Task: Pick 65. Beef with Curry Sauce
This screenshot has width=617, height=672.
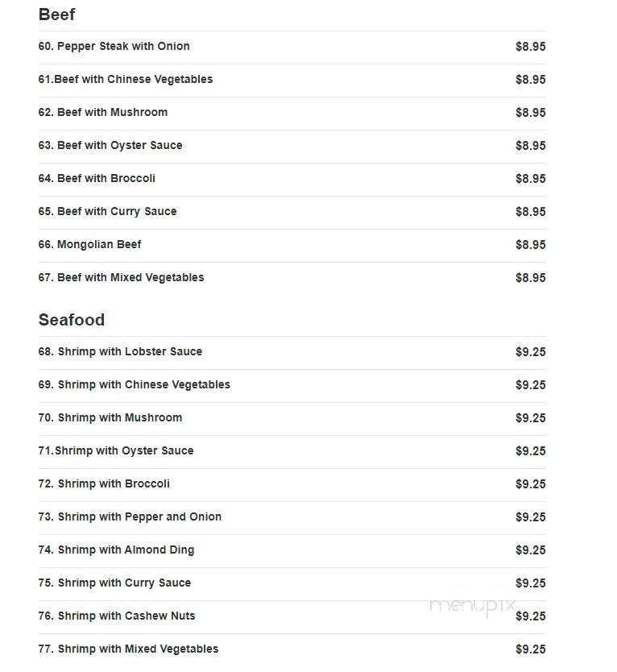Action: (292, 212)
